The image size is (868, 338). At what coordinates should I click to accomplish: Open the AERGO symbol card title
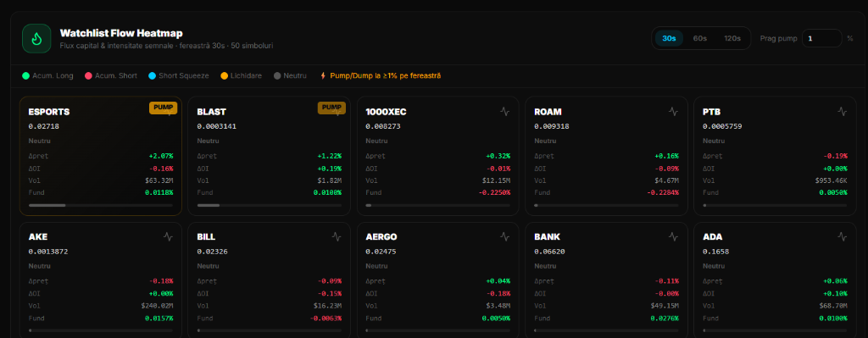point(381,236)
